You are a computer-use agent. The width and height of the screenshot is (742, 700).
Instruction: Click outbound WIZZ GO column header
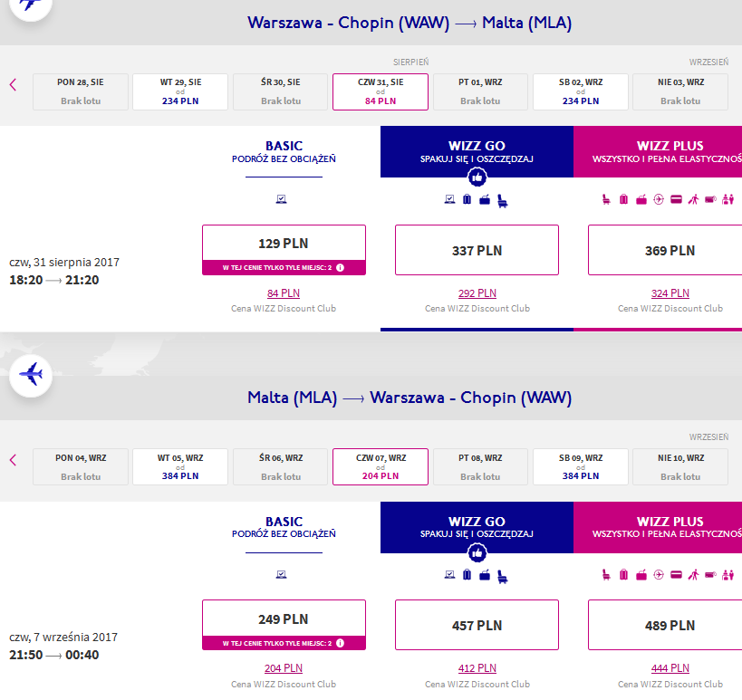click(x=477, y=152)
